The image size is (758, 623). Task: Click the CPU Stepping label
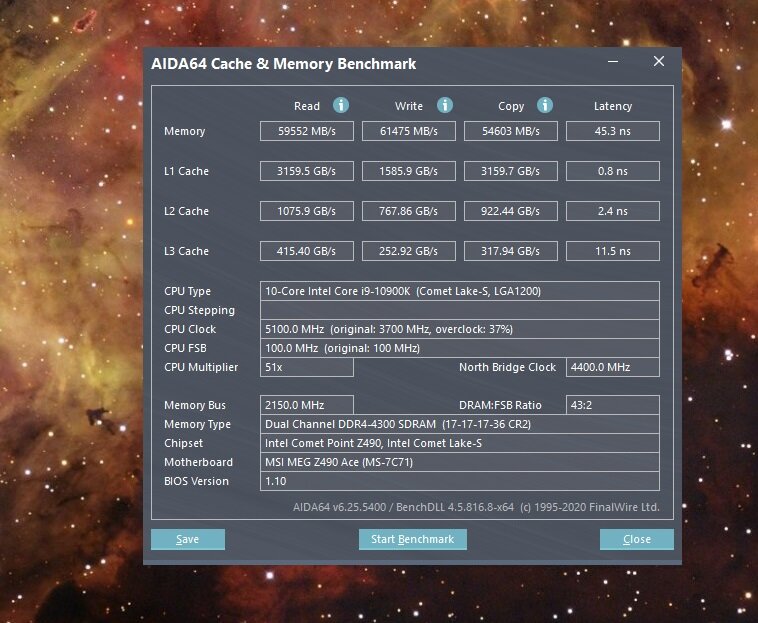pyautogui.click(x=199, y=310)
